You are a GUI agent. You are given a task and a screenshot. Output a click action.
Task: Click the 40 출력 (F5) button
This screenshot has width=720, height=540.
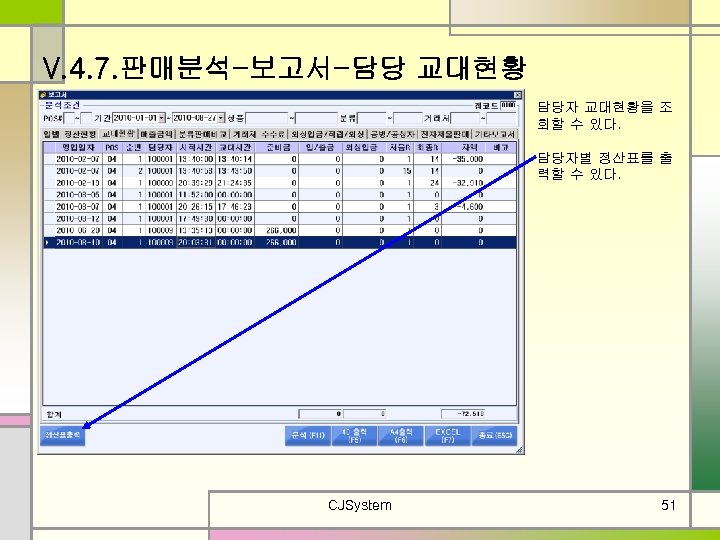click(x=354, y=435)
